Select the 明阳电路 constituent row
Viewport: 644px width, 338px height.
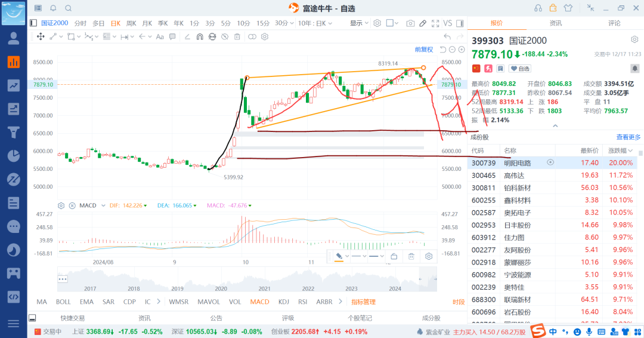(553, 163)
